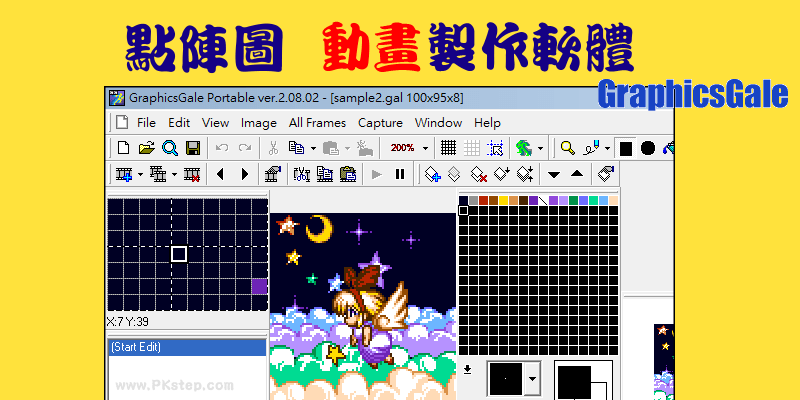Add a new frame with filmstrip plus icon

click(x=124, y=174)
